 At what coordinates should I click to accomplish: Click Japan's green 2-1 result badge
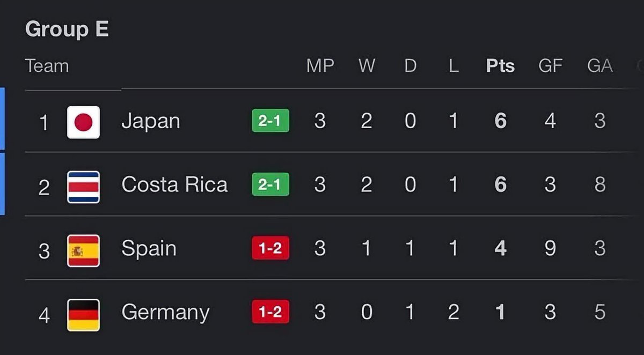[270, 121]
